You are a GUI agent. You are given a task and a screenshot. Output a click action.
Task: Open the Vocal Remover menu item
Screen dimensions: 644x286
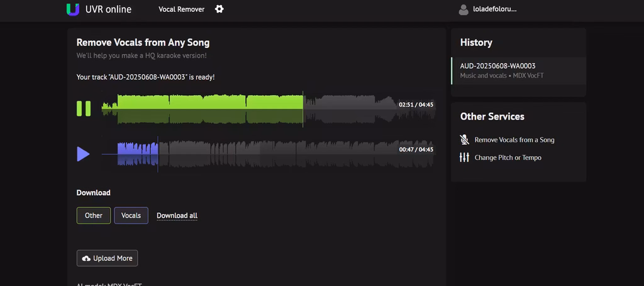tap(182, 9)
